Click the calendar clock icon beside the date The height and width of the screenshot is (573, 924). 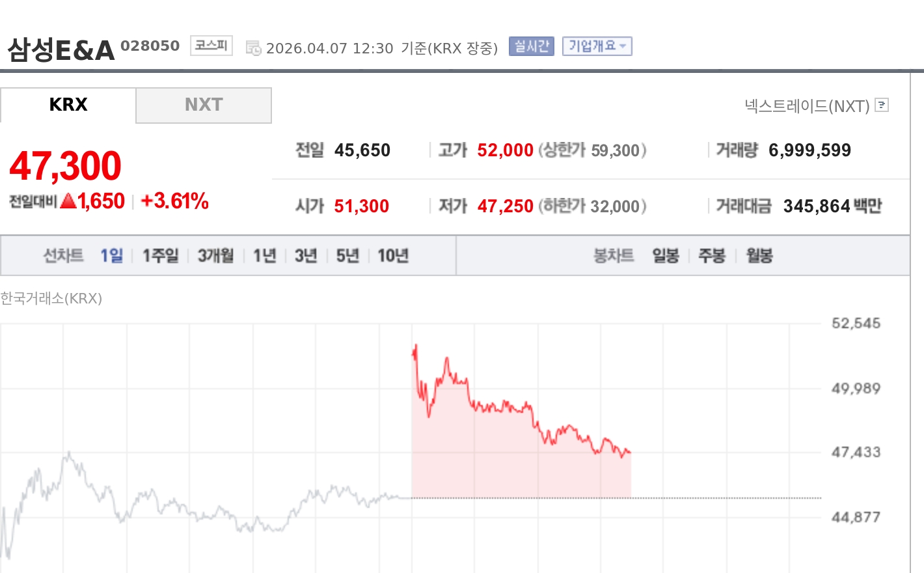pos(253,48)
